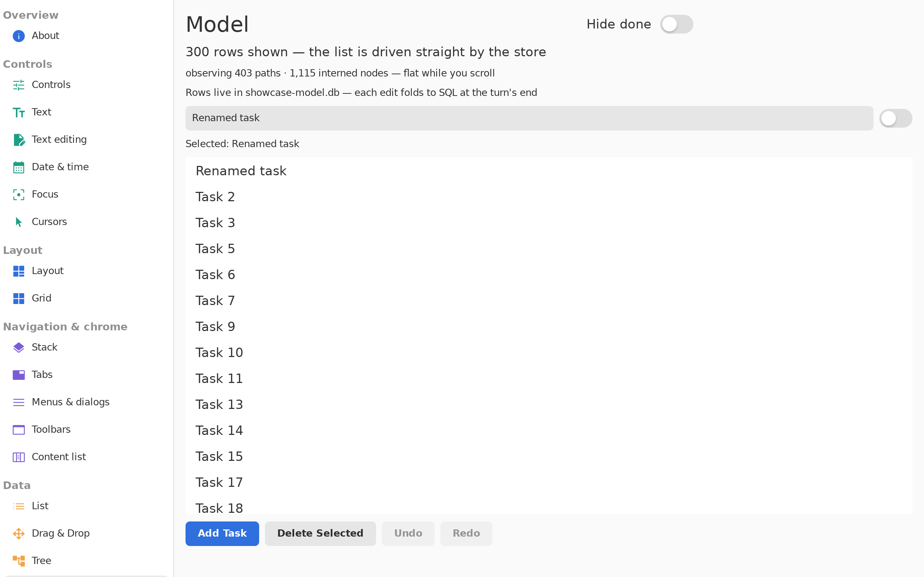Toggle the done switch beside Renamed task field
924x577 pixels.
click(x=895, y=118)
